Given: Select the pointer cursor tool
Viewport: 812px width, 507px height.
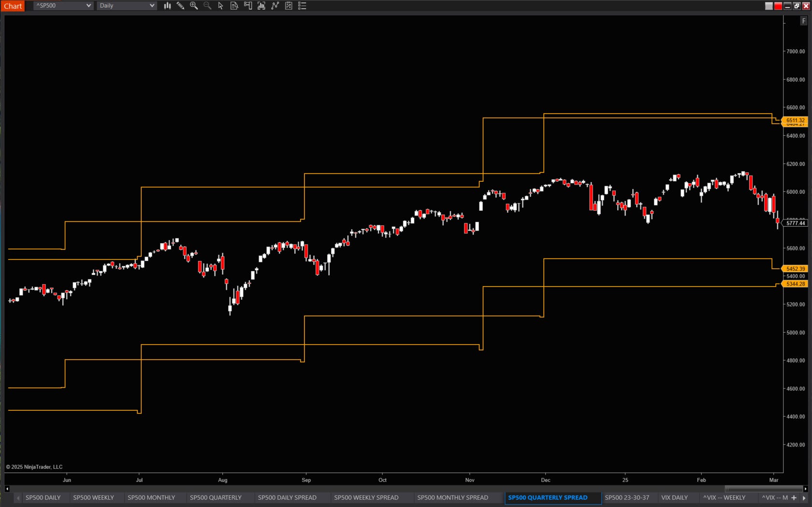Looking at the screenshot, I should [x=220, y=6].
